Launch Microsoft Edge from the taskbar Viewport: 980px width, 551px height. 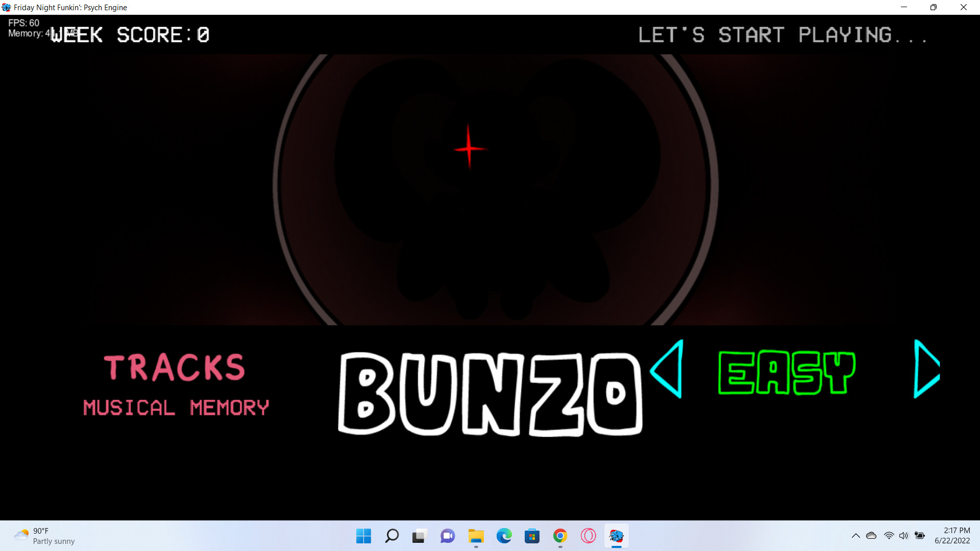504,536
